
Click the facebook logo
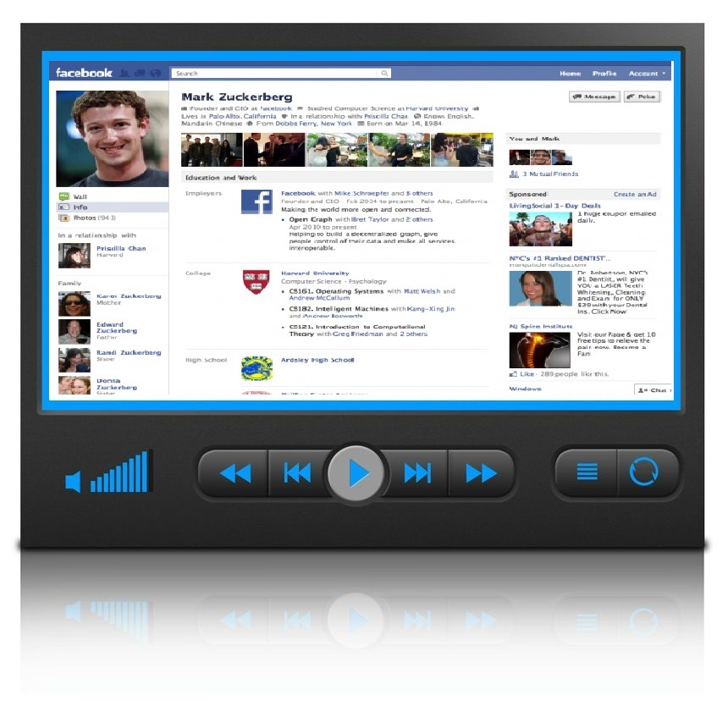(x=84, y=73)
